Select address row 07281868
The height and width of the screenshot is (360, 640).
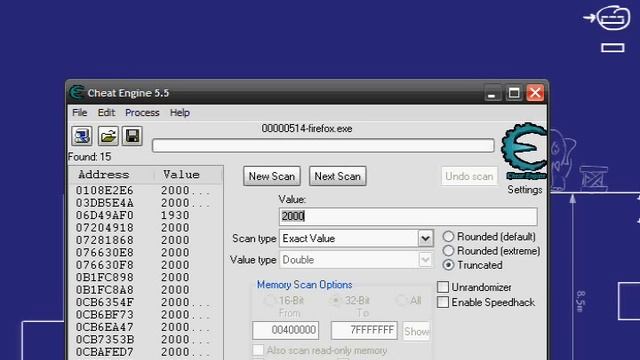(146, 240)
